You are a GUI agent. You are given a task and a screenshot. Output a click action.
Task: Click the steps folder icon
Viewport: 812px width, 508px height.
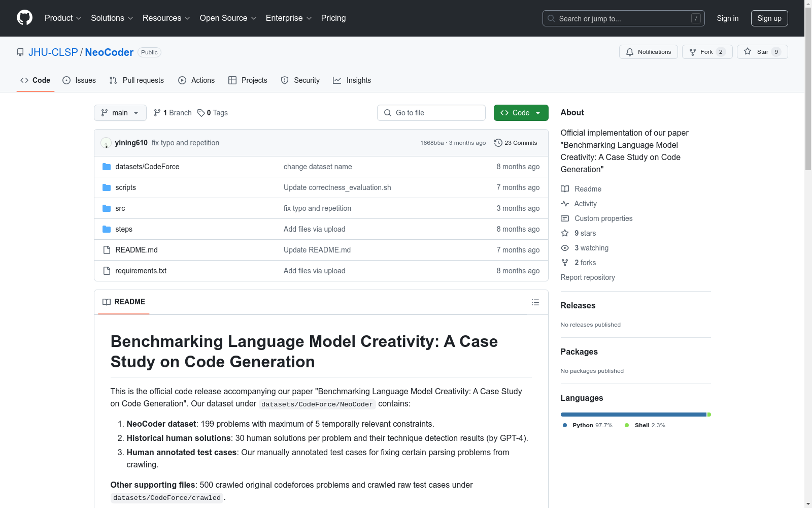tap(107, 229)
